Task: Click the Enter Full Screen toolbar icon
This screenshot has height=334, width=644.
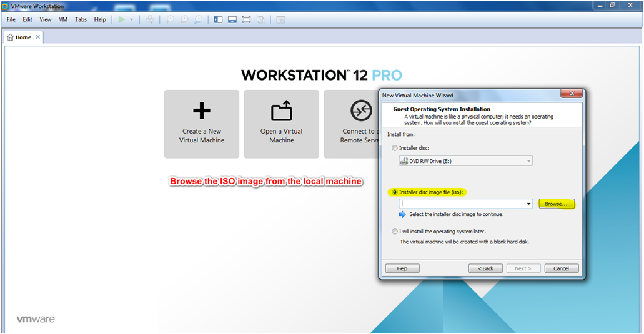Action: click(246, 19)
